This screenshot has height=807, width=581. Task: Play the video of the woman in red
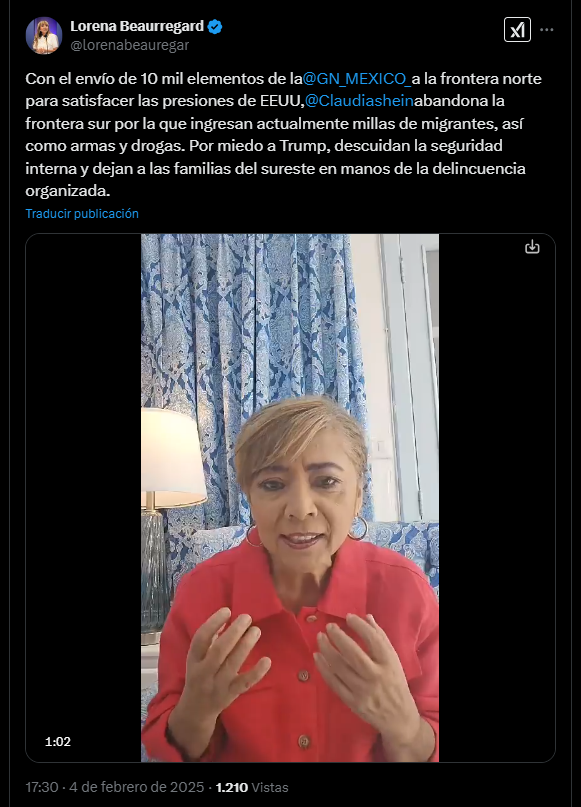290,498
